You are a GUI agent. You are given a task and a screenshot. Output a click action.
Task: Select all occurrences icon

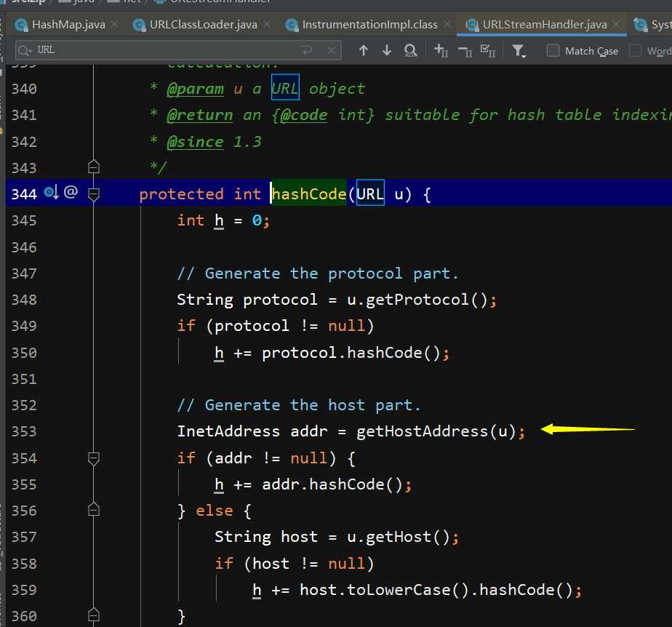tap(488, 51)
